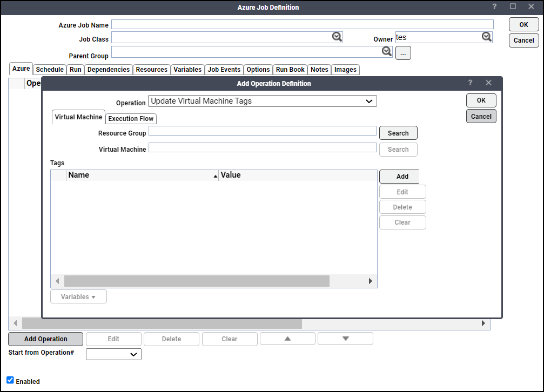Click OK in Add Operation Definition dialog

pos(481,100)
